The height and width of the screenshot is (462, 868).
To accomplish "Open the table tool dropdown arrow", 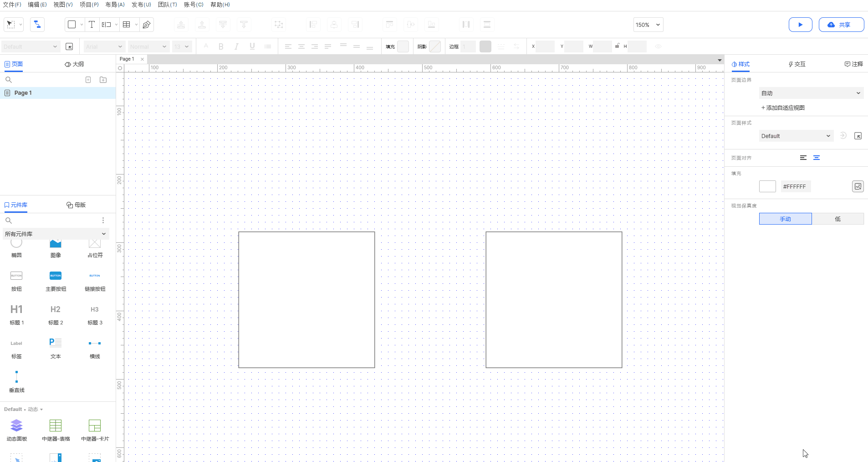I will point(136,25).
